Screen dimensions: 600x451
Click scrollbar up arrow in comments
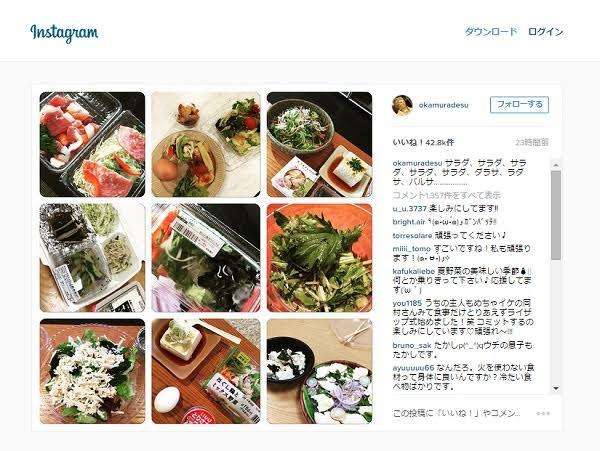coord(556,165)
